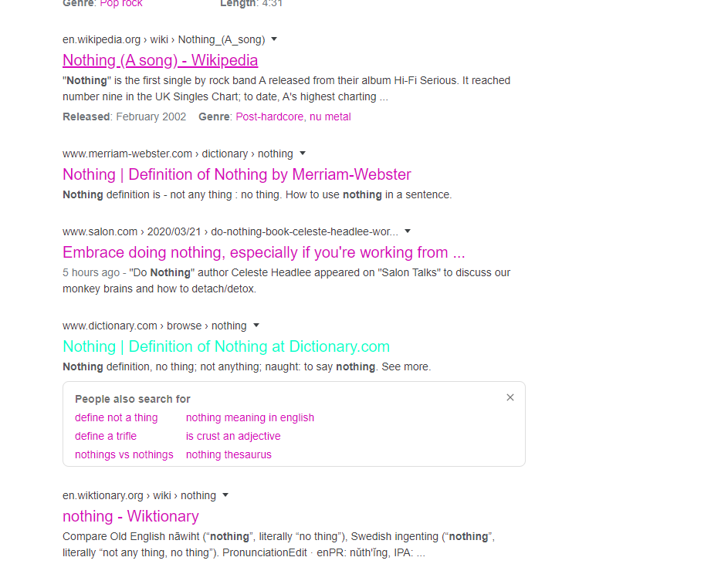The width and height of the screenshot is (728, 574).
Task: Open 'Embrace doing nothing' Salon article
Action: (264, 252)
